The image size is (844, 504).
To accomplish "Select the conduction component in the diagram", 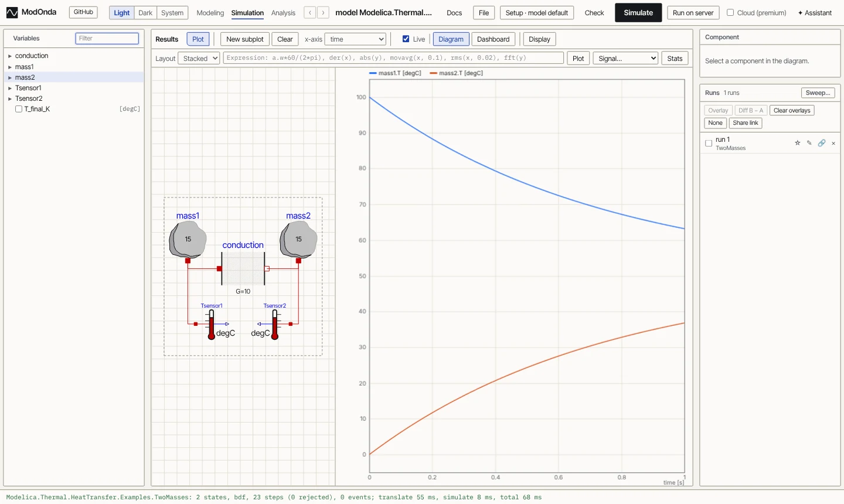I will (x=243, y=268).
